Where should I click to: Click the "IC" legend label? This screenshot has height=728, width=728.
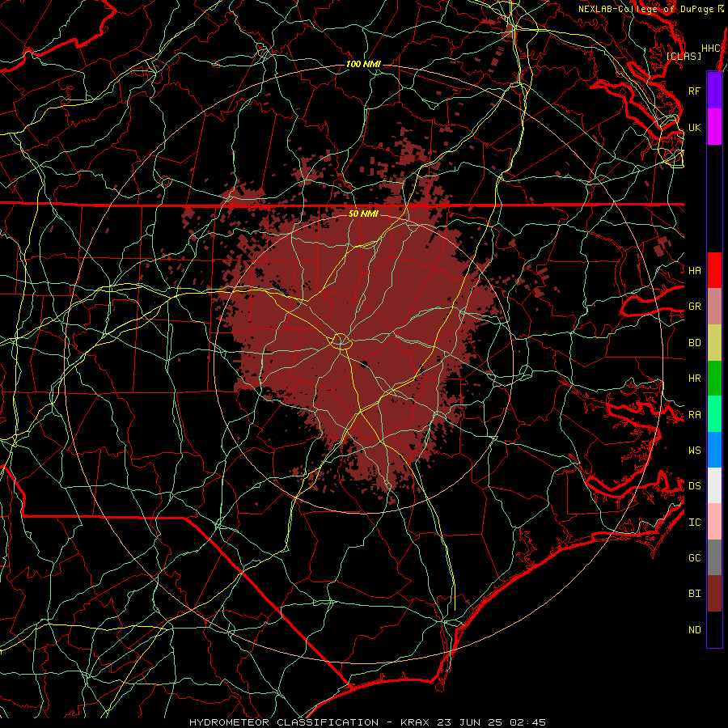click(695, 523)
